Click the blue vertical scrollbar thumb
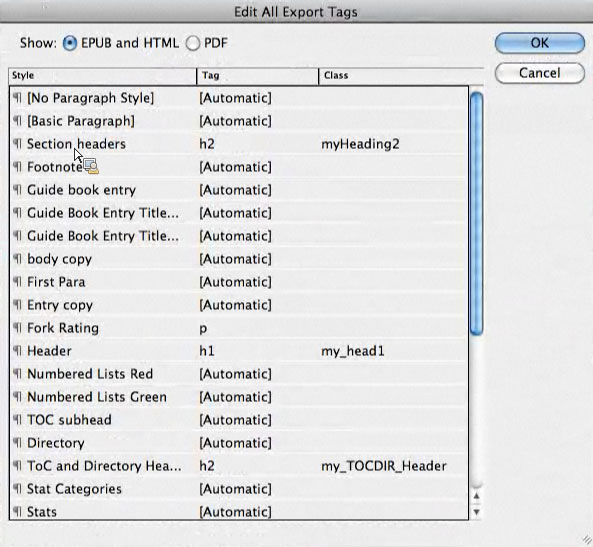 477,214
